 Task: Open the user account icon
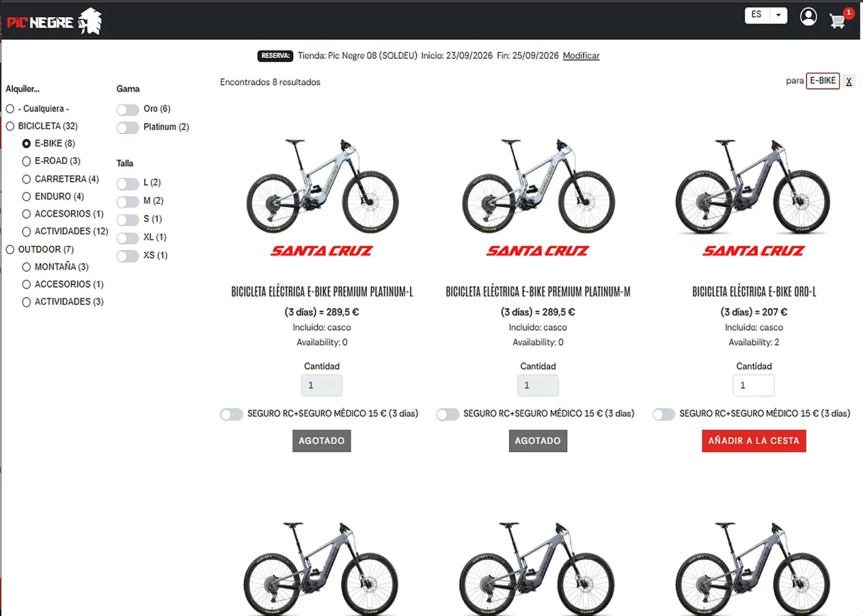[x=808, y=17]
